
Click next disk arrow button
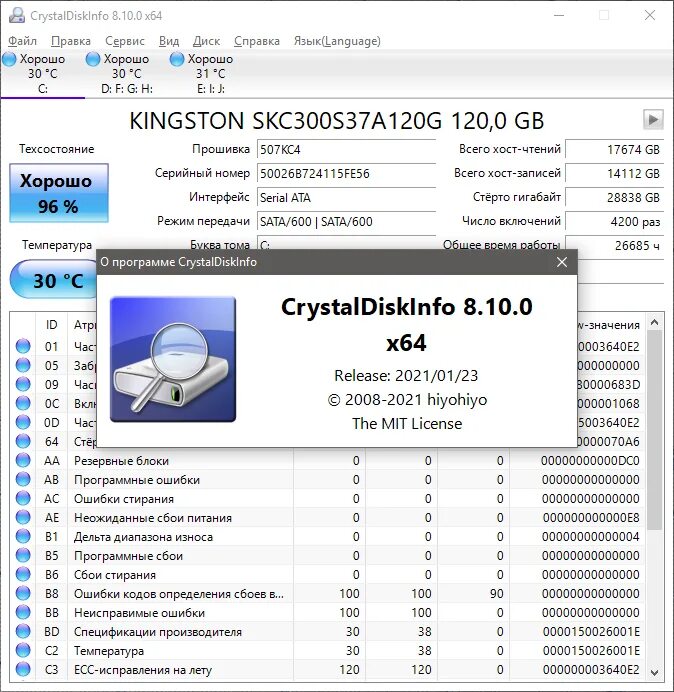(653, 119)
